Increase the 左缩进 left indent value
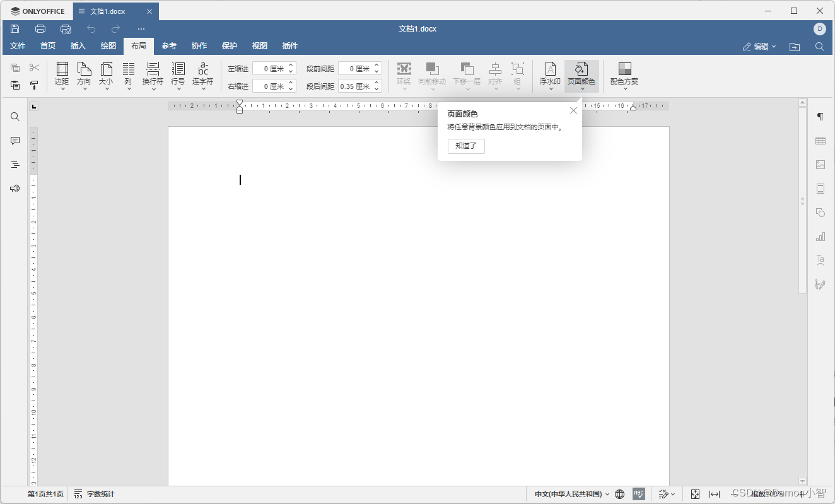 tap(291, 66)
